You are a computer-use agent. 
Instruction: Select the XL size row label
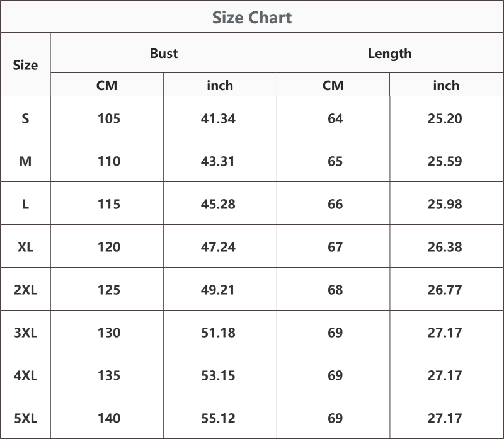pyautogui.click(x=25, y=247)
